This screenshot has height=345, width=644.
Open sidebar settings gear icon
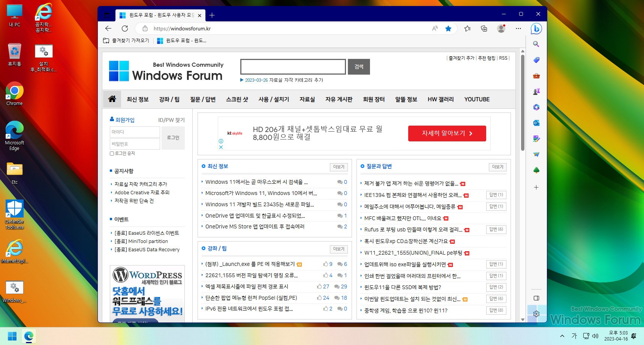pyautogui.click(x=536, y=314)
